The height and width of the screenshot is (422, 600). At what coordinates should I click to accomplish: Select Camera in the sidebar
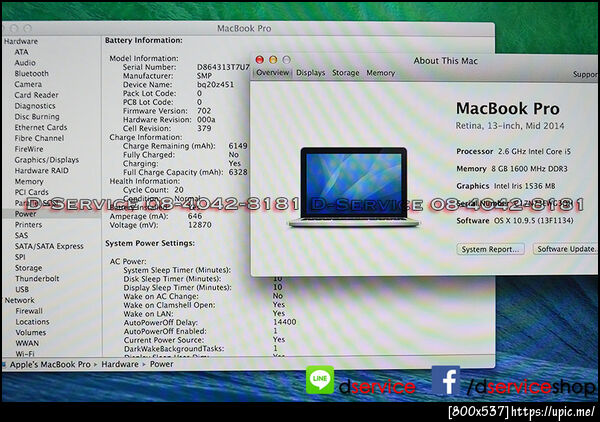click(28, 84)
